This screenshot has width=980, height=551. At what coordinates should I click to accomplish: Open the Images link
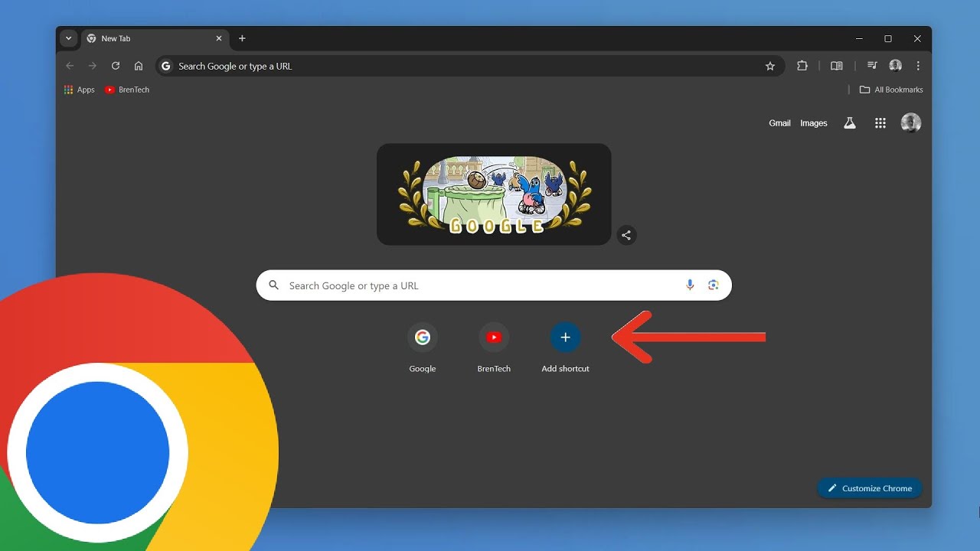[814, 123]
